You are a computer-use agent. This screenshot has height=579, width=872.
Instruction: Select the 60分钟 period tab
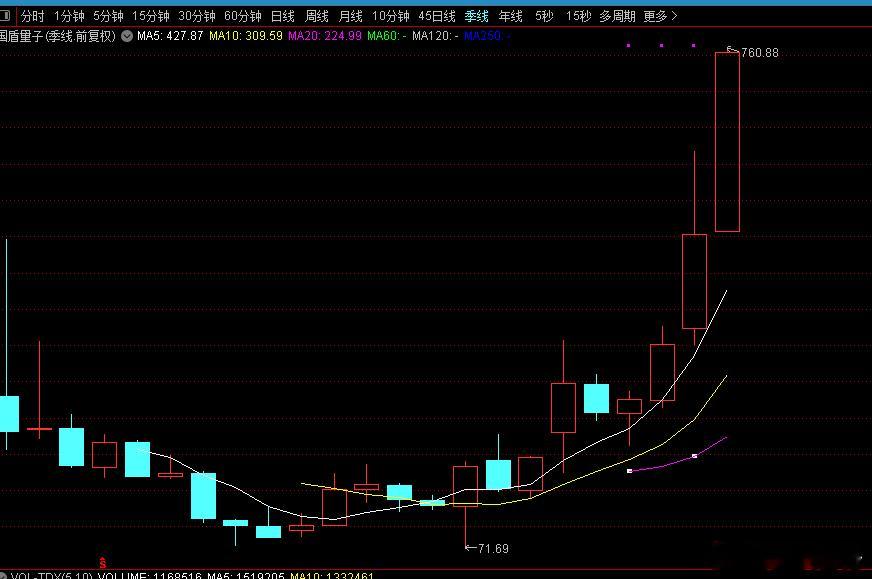point(243,16)
